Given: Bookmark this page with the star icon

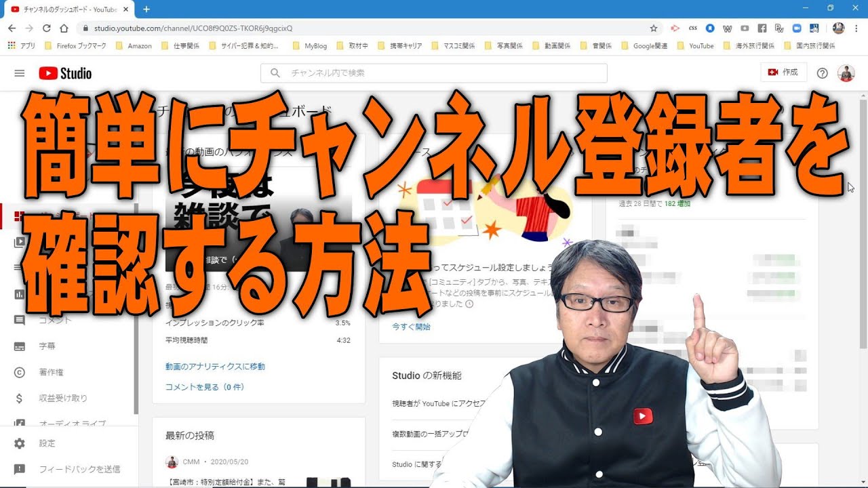Looking at the screenshot, I should point(654,28).
